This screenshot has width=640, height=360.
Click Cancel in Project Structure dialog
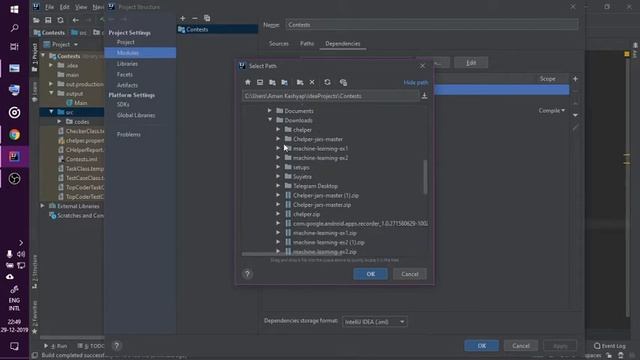click(x=521, y=346)
